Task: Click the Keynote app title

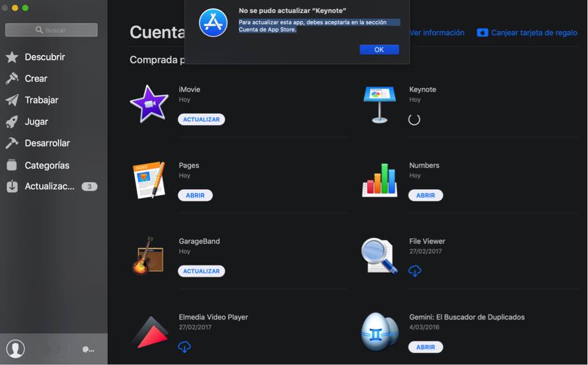Action: [423, 89]
